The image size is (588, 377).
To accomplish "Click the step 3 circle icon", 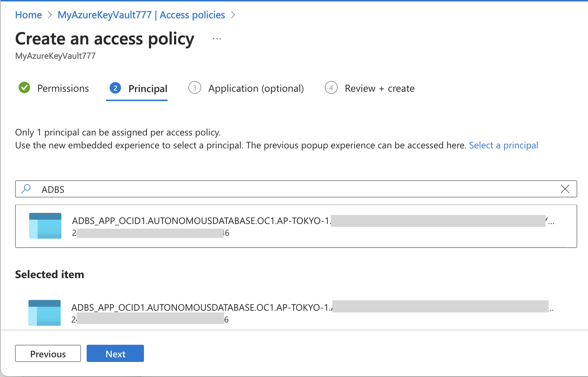I will pyautogui.click(x=194, y=88).
